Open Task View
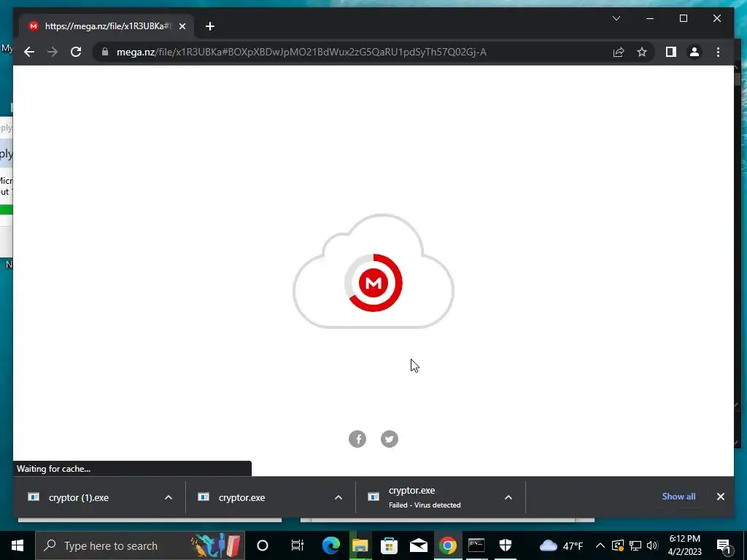This screenshot has height=560, width=747. [x=298, y=545]
